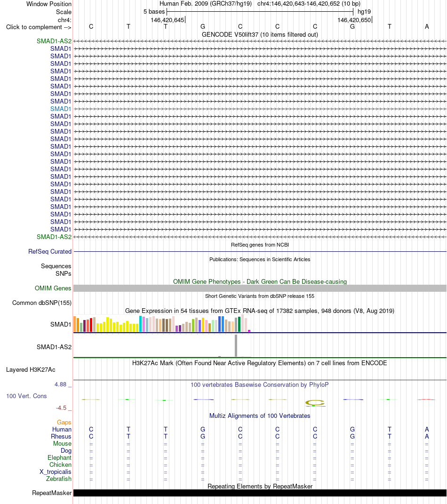447x504 pixels.
Task: Open the green 'OMIM Gene Phenotypes' track title
Action: tap(260, 281)
